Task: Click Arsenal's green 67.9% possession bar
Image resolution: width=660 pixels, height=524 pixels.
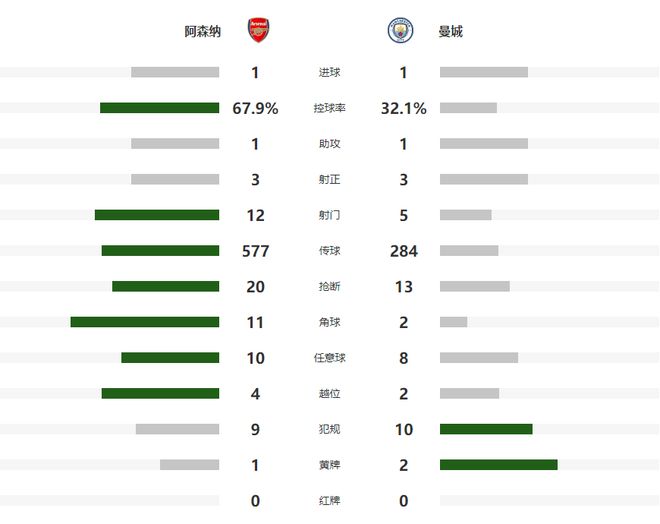Action: pyautogui.click(x=159, y=108)
